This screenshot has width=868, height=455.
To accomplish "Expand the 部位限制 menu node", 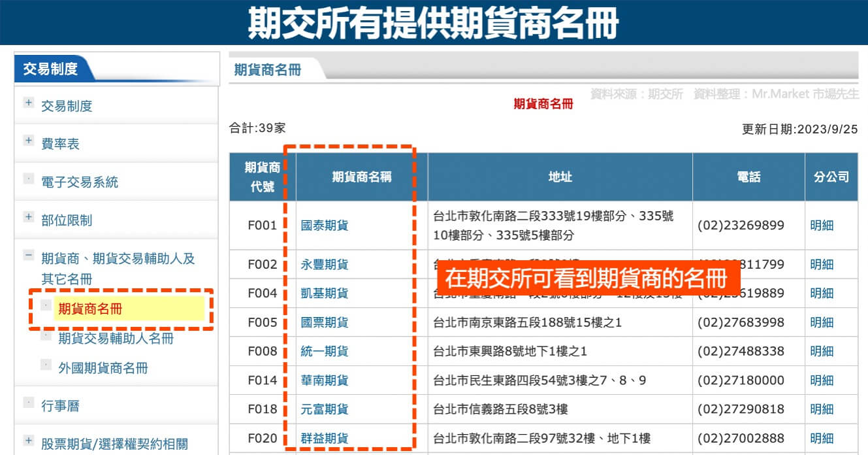I will (28, 217).
